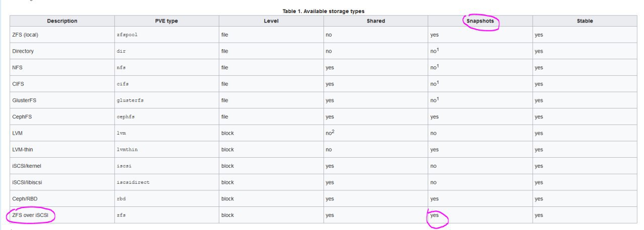The image size is (644, 230).
Task: Click the 'lvmthin' PVE type value
Action: point(127,150)
